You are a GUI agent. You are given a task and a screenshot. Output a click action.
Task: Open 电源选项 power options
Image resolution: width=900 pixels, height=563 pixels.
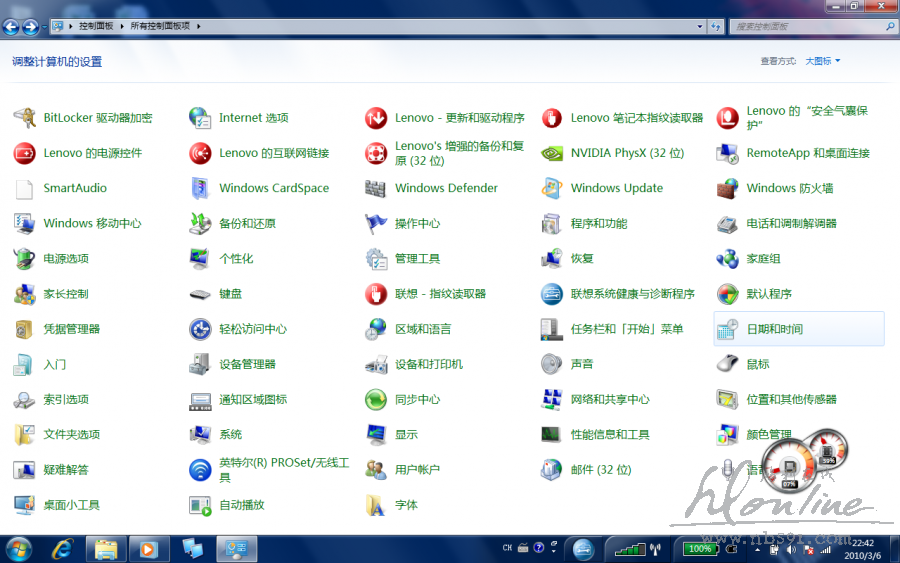[65, 259]
